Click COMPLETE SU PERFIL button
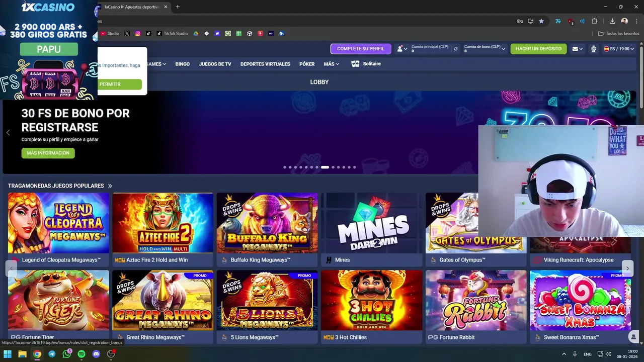This screenshot has width=644, height=362. [x=361, y=49]
